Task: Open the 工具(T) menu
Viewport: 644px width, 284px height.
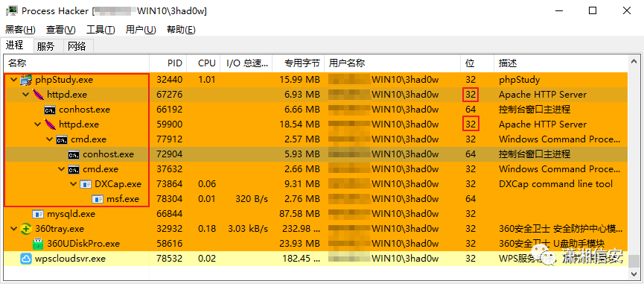Action: [x=101, y=30]
